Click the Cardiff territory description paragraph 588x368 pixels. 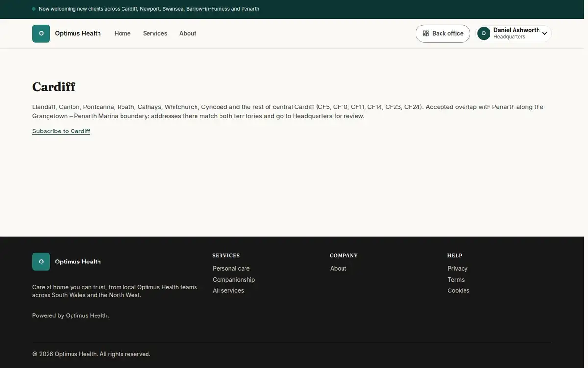click(288, 111)
